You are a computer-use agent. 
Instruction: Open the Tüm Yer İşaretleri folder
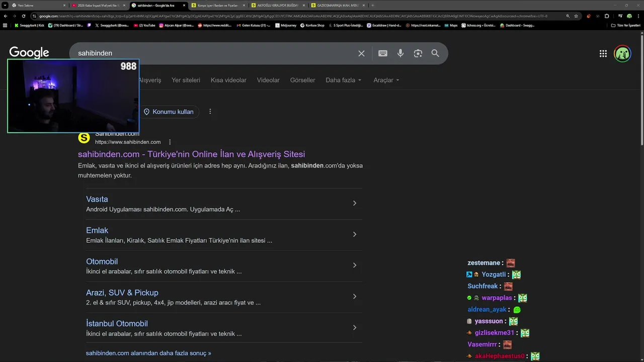(x=626, y=25)
